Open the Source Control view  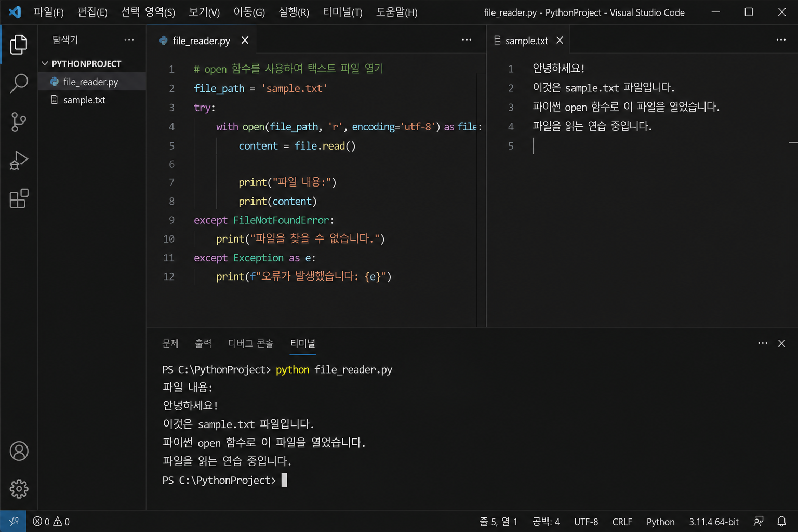(19, 122)
